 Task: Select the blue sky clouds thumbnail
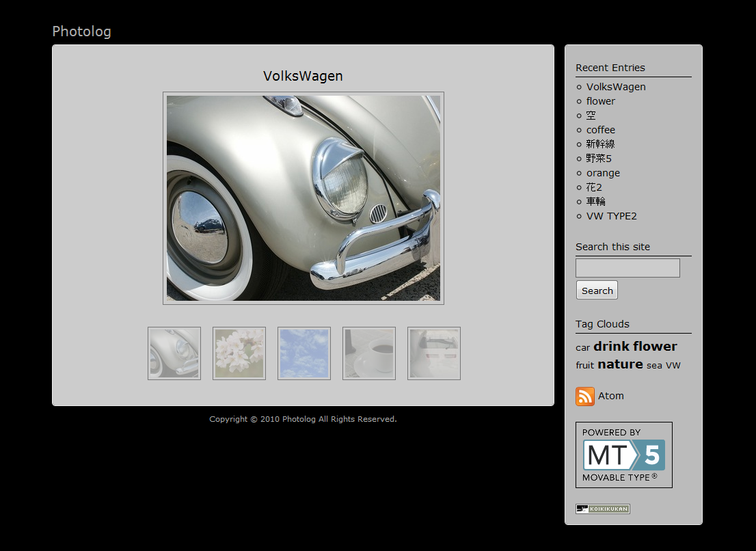click(x=303, y=353)
